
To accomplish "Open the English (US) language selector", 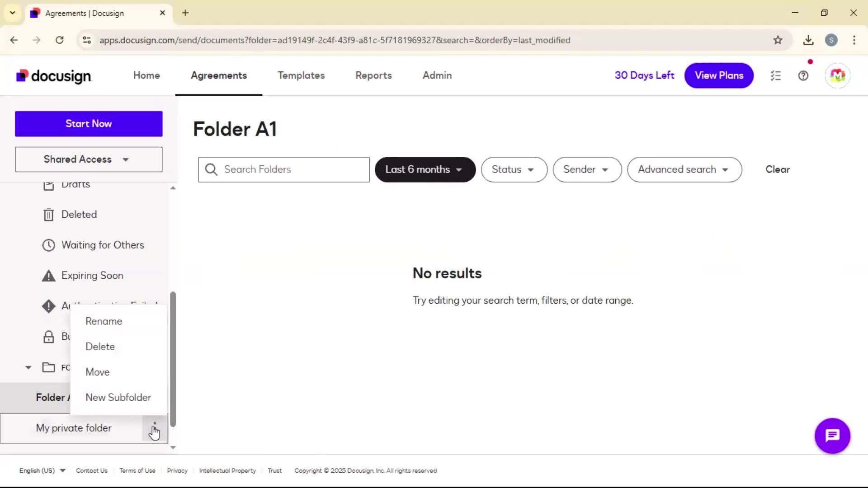I will [42, 470].
